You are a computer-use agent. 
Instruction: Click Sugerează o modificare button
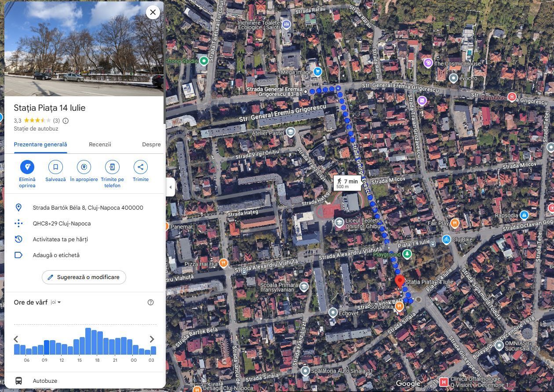point(84,277)
